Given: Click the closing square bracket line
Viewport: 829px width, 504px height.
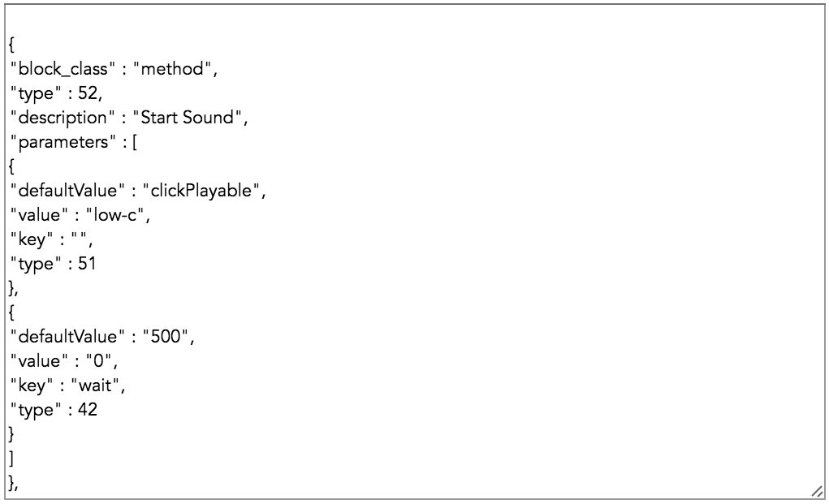Looking at the screenshot, I should pyautogui.click(x=11, y=459).
